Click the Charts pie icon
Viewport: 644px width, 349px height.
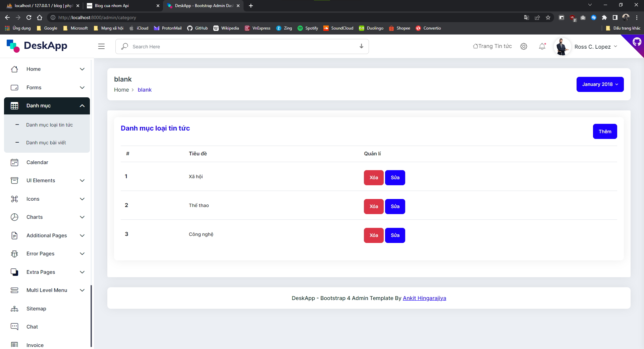pyautogui.click(x=14, y=217)
